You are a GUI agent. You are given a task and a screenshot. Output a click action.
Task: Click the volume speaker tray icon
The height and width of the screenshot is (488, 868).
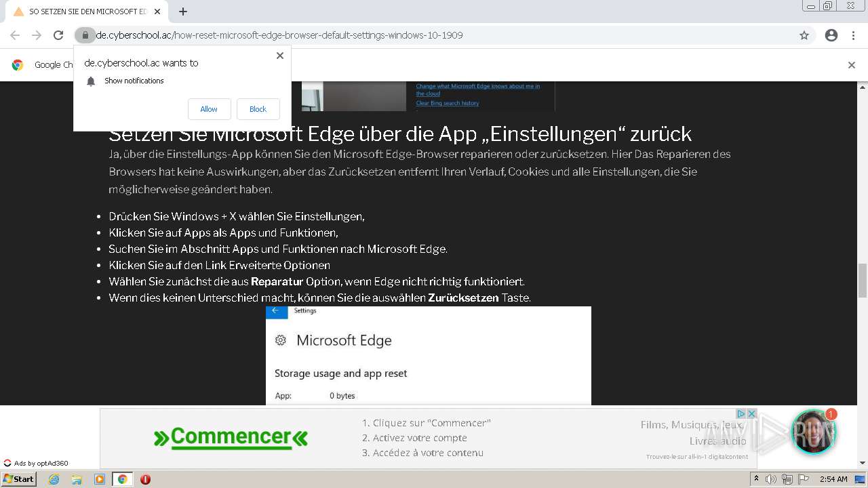[x=771, y=479]
